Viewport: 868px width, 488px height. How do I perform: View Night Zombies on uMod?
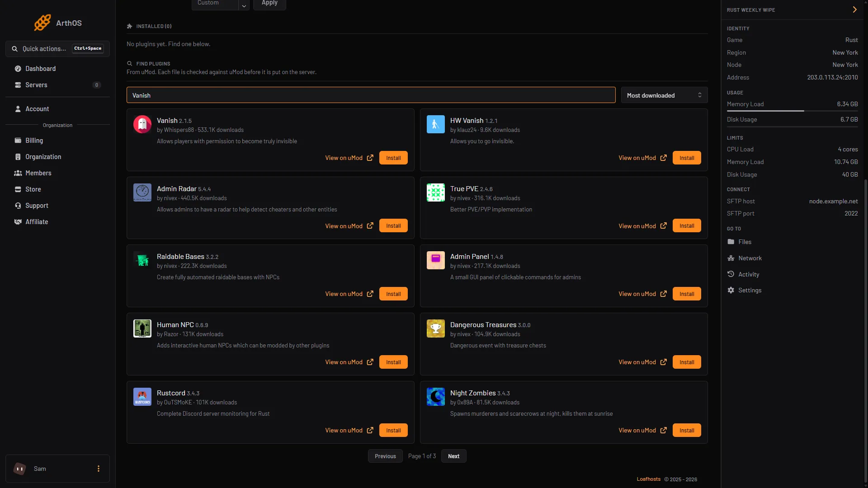pyautogui.click(x=642, y=430)
